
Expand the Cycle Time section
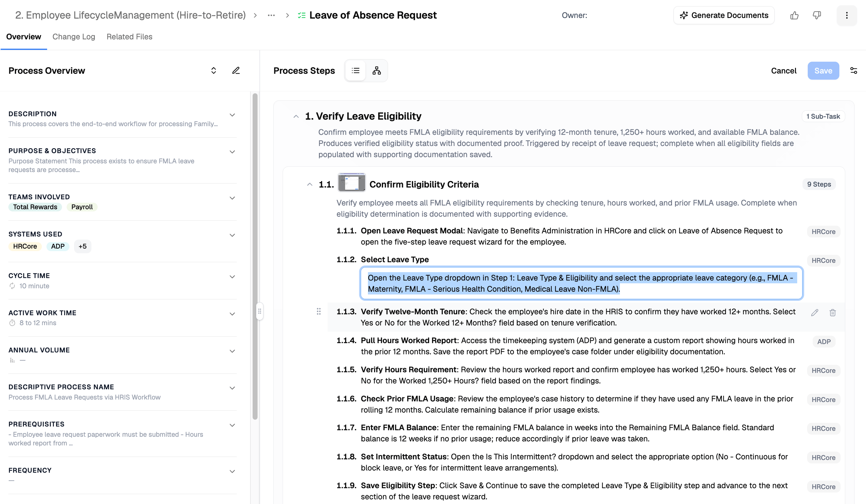pos(232,276)
